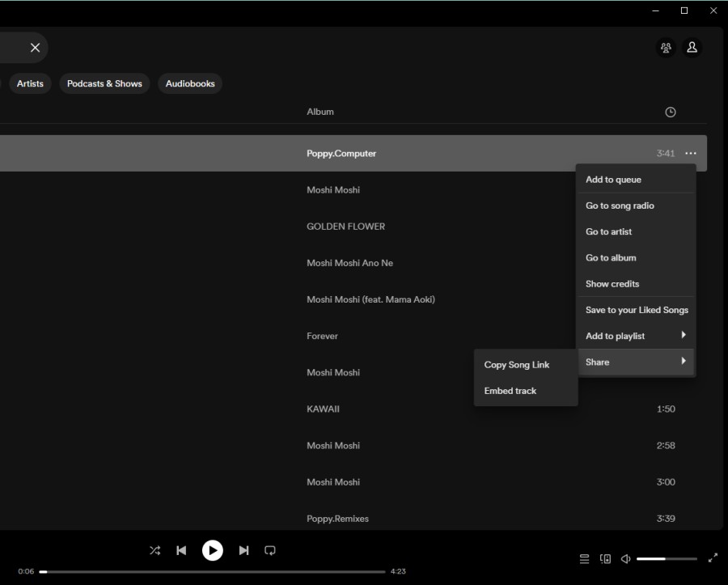Click the Connect to a device icon

605,558
